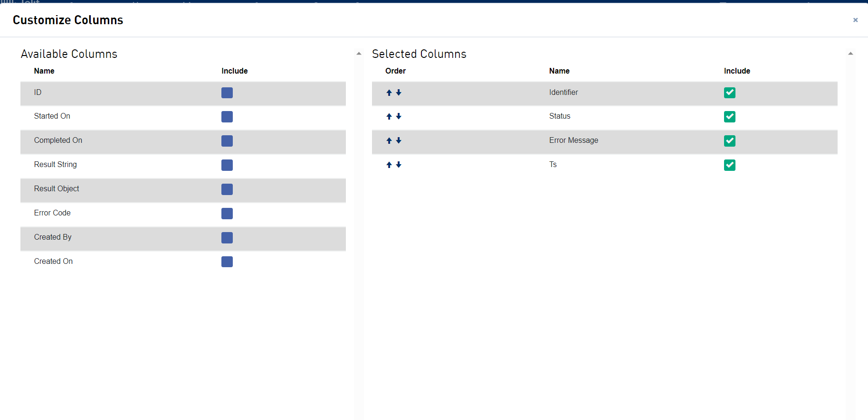Uncheck Include for Status column
This screenshot has width=868, height=420.
tap(730, 117)
